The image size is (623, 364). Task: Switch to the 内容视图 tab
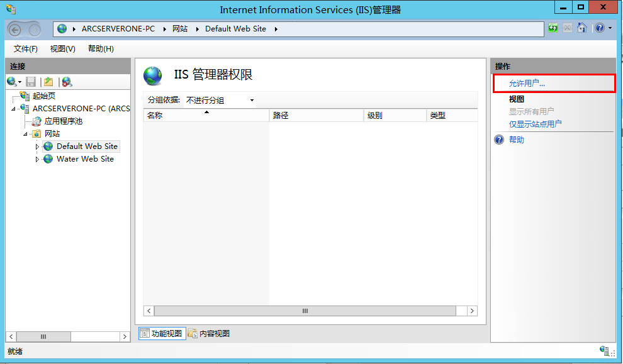click(x=210, y=333)
